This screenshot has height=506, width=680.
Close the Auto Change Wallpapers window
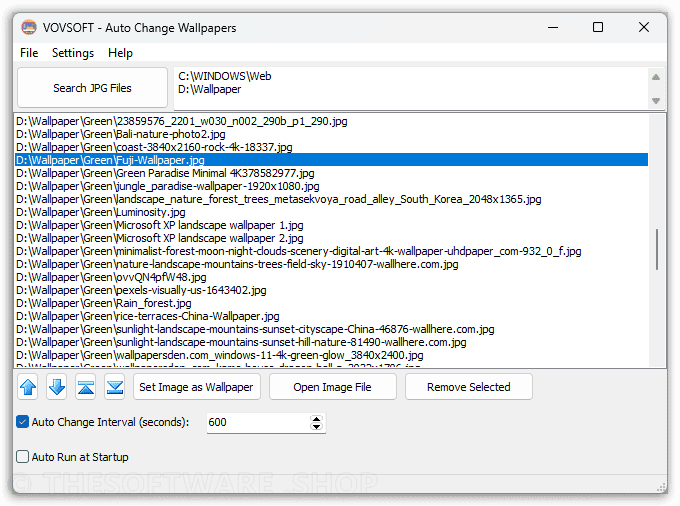(644, 27)
